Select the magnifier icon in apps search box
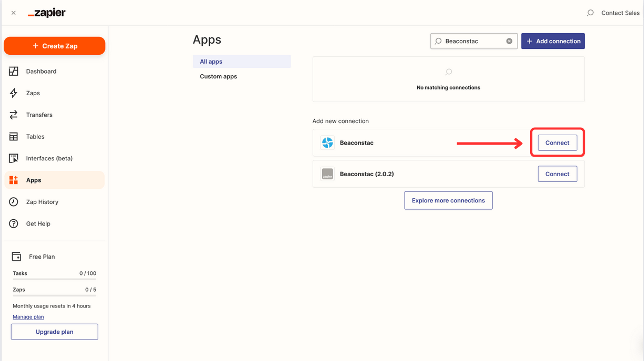The image size is (644, 361). coord(438,41)
